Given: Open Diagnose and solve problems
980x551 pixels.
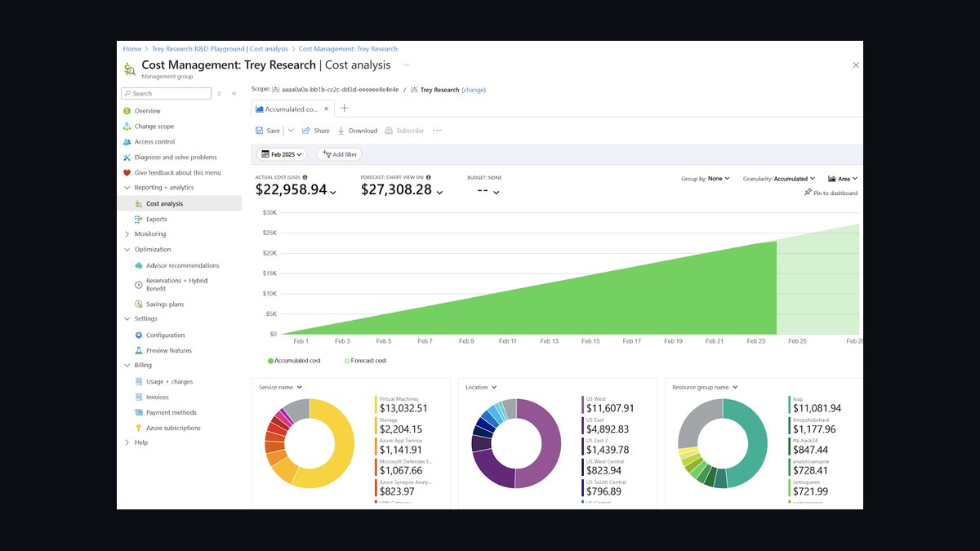Looking at the screenshot, I should coord(176,158).
